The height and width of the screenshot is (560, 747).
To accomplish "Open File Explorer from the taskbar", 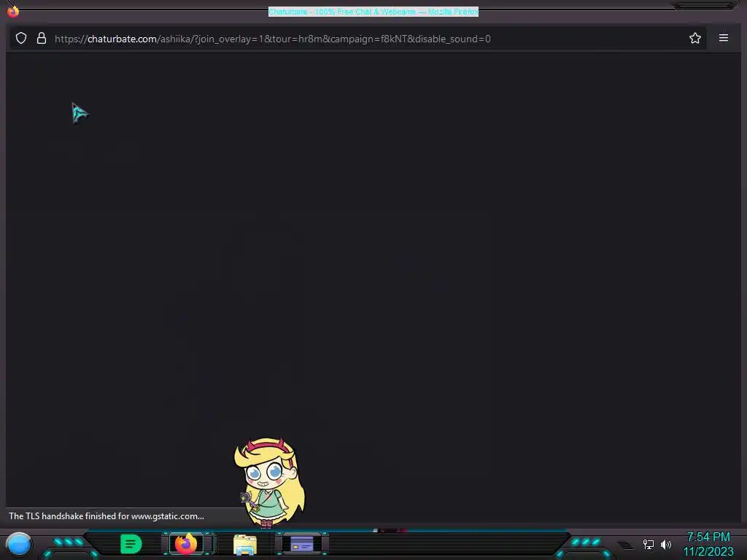I will click(x=245, y=544).
